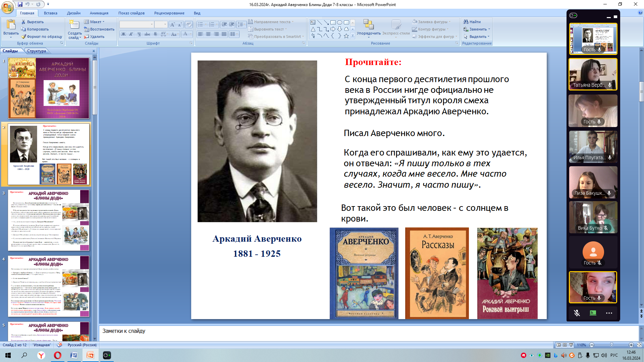The height and width of the screenshot is (362, 644).
Task: Open the Вставка ribbon tab
Action: 51,13
